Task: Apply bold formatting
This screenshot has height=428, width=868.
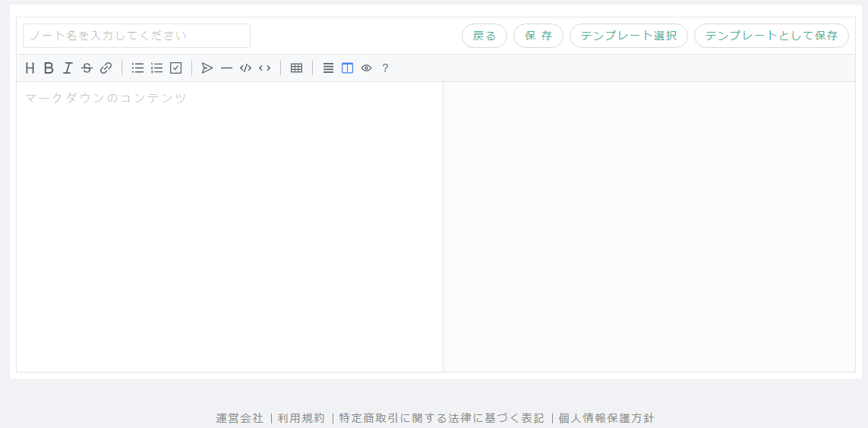Action: click(49, 68)
